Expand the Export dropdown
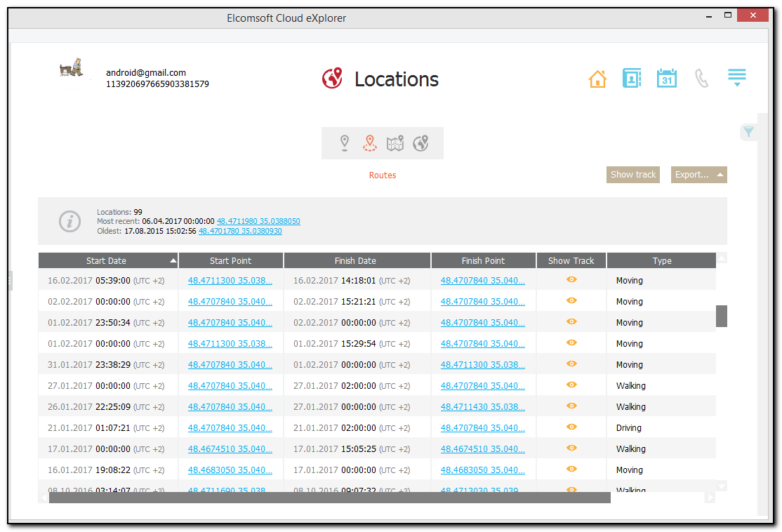The height and width of the screenshot is (532, 782). pos(698,175)
